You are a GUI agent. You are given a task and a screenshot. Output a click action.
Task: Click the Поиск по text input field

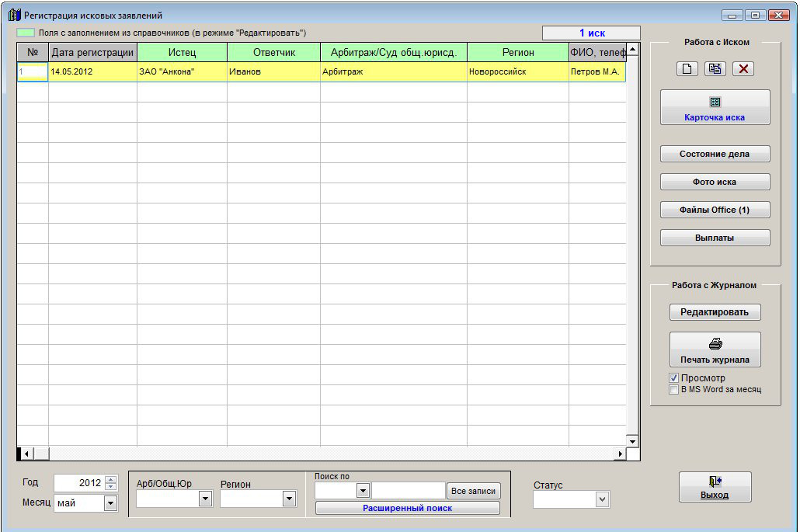click(x=409, y=491)
